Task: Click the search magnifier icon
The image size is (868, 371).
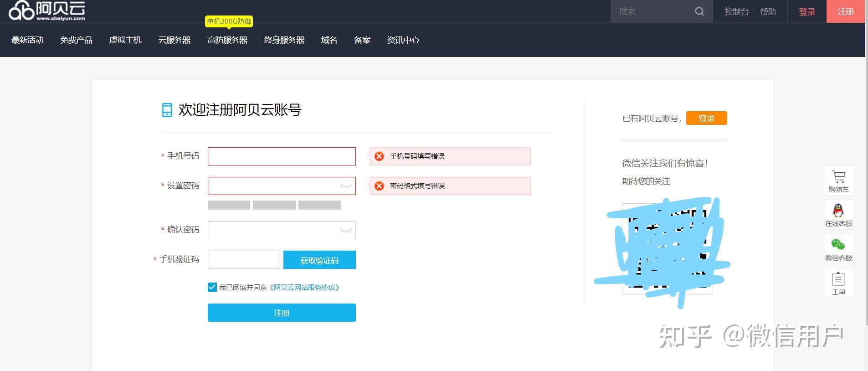Action: point(699,11)
